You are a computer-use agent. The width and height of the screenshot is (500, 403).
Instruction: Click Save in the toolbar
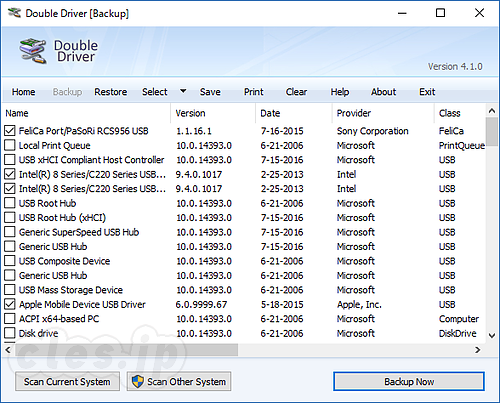[210, 92]
